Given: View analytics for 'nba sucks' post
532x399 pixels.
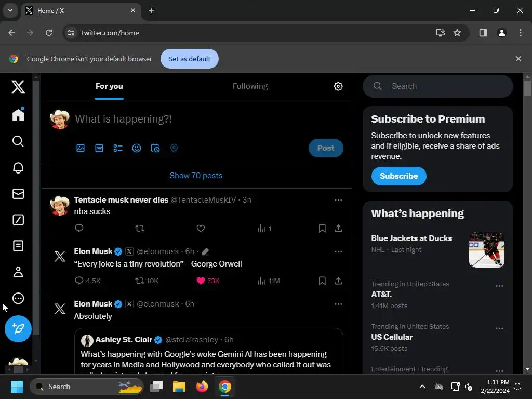Looking at the screenshot, I should tap(264, 229).
